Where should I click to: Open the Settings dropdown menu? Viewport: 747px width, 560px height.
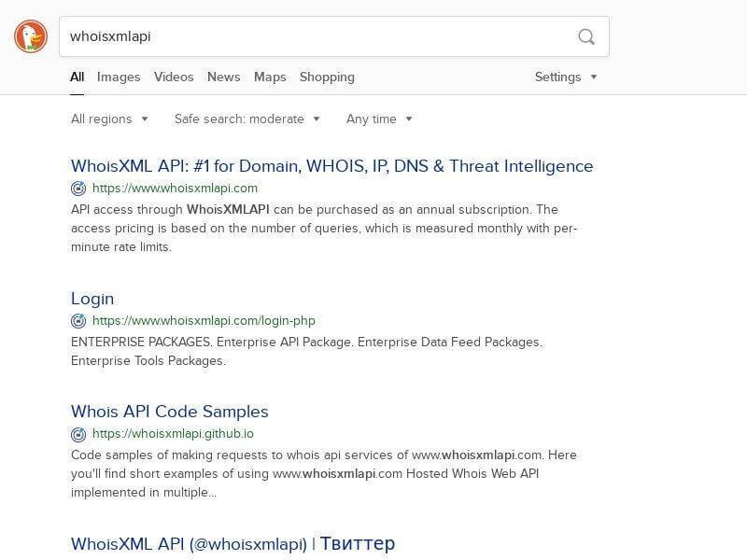(x=566, y=77)
